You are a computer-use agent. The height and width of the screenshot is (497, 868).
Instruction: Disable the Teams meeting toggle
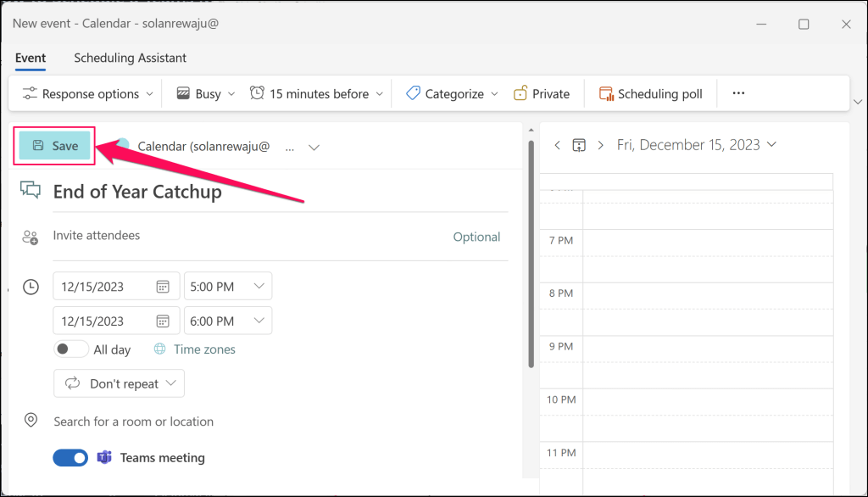70,457
